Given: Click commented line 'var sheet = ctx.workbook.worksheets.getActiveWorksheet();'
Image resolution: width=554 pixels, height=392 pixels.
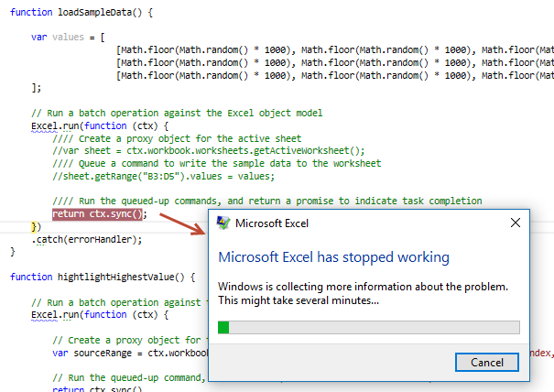Looking at the screenshot, I should (x=209, y=151).
